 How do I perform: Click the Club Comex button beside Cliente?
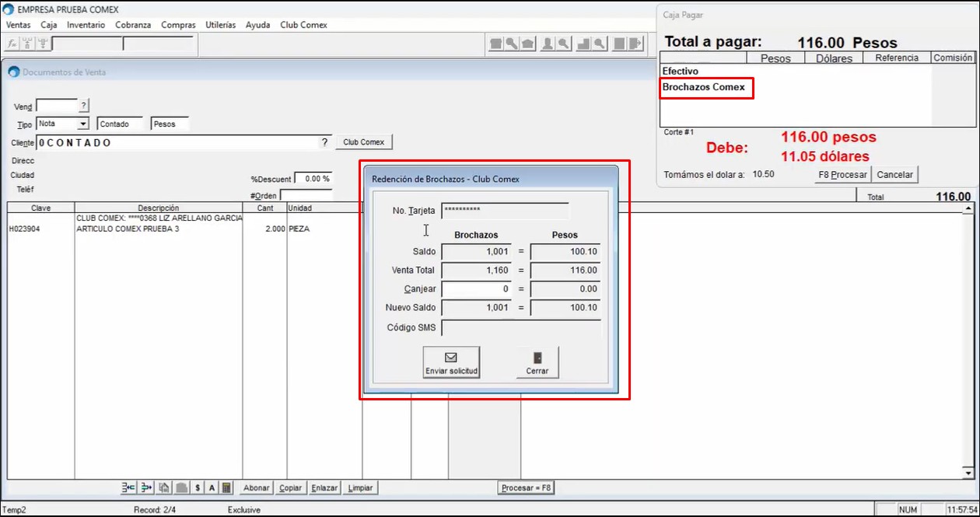pyautogui.click(x=364, y=142)
